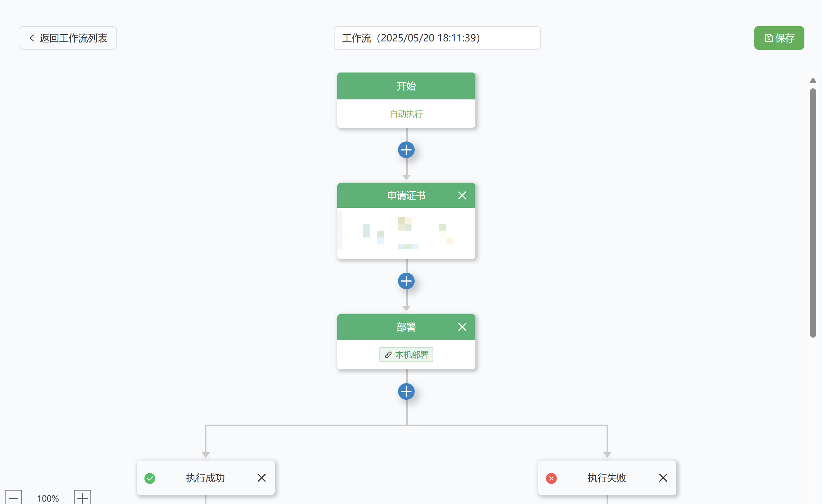The height and width of the screenshot is (504, 822).
Task: Delete the 执行成功 branch
Action: click(262, 478)
